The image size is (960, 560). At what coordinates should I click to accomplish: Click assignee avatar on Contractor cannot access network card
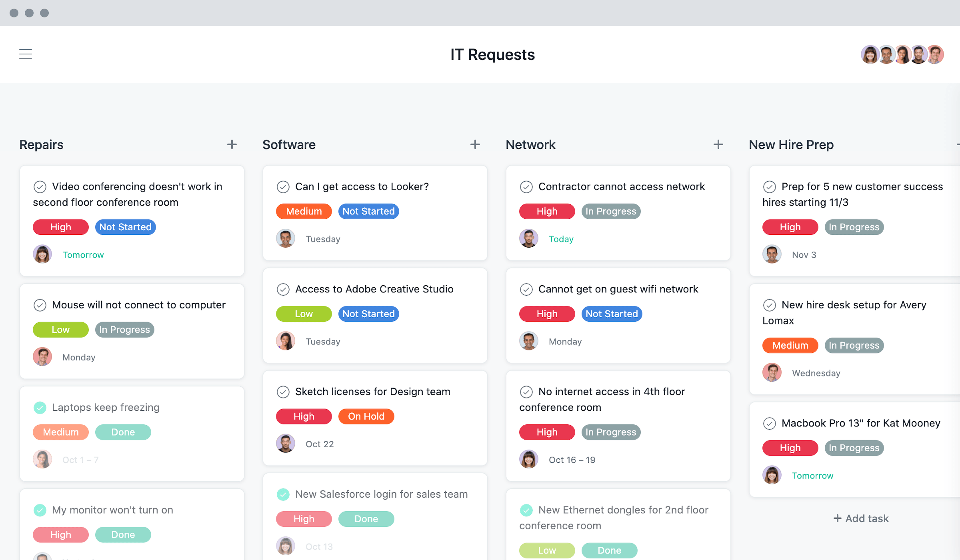[x=529, y=239]
